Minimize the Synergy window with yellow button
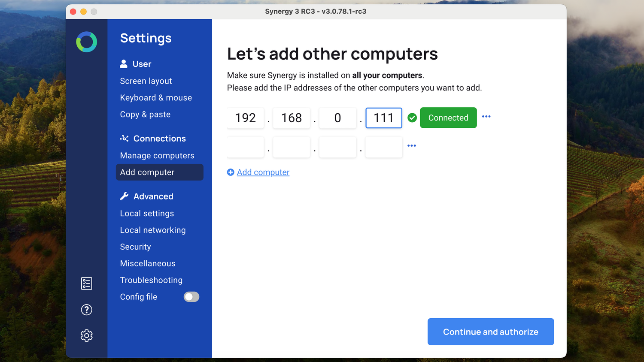 pyautogui.click(x=83, y=12)
